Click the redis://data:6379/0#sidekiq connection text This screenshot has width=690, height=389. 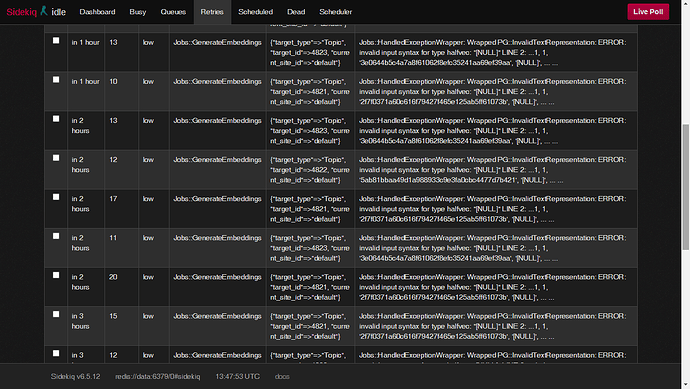[x=158, y=377]
